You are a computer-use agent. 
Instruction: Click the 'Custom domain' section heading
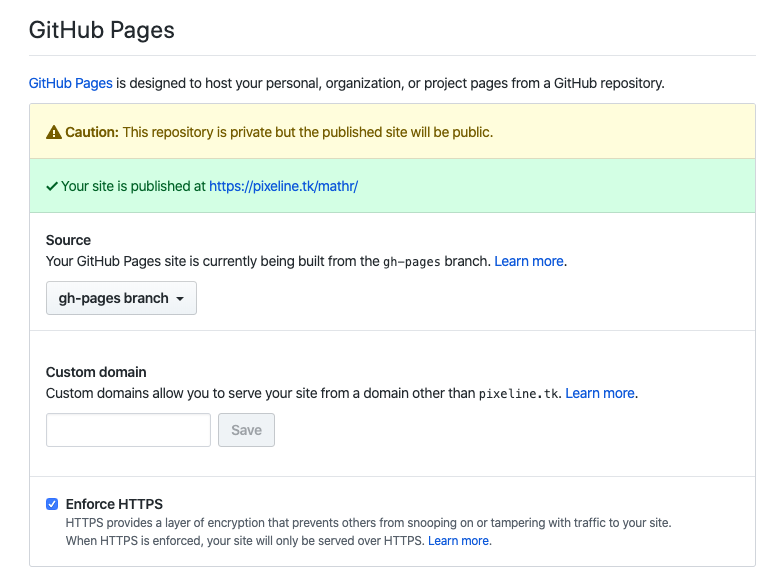tap(96, 372)
